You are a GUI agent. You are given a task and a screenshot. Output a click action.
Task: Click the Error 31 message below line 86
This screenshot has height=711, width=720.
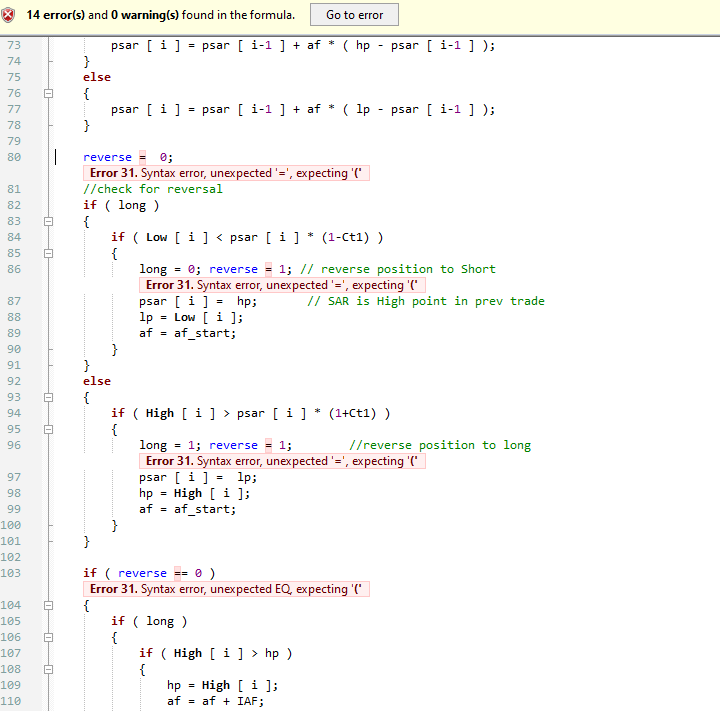283,285
